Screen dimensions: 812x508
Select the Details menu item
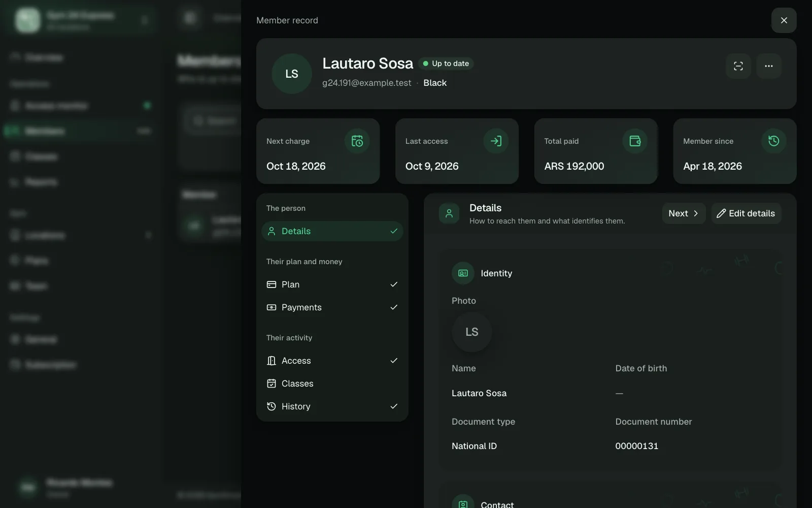click(332, 231)
